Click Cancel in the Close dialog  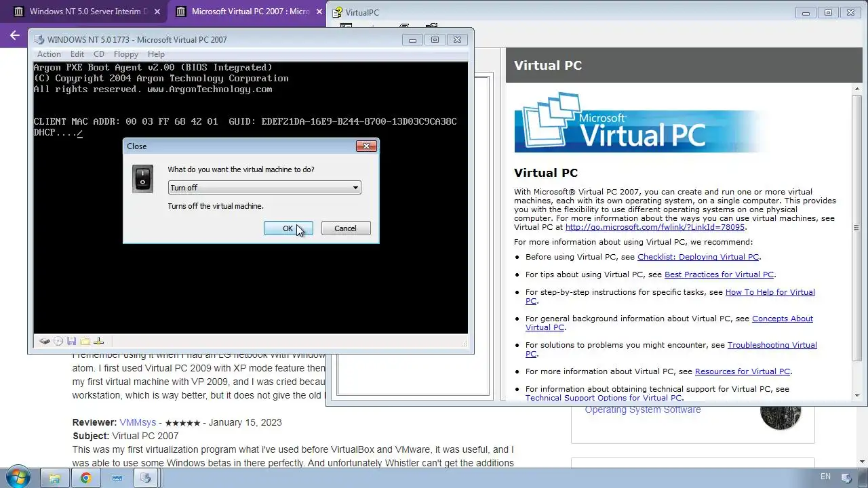point(345,228)
